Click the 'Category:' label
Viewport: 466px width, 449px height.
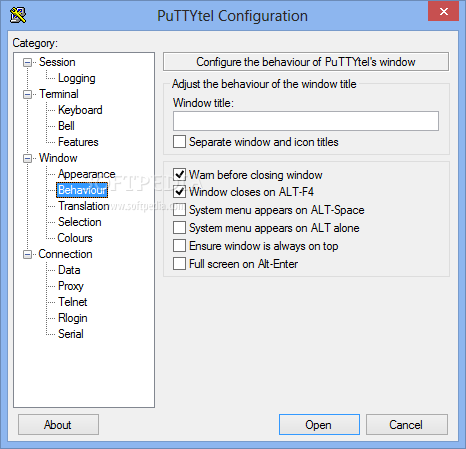pos(35,43)
